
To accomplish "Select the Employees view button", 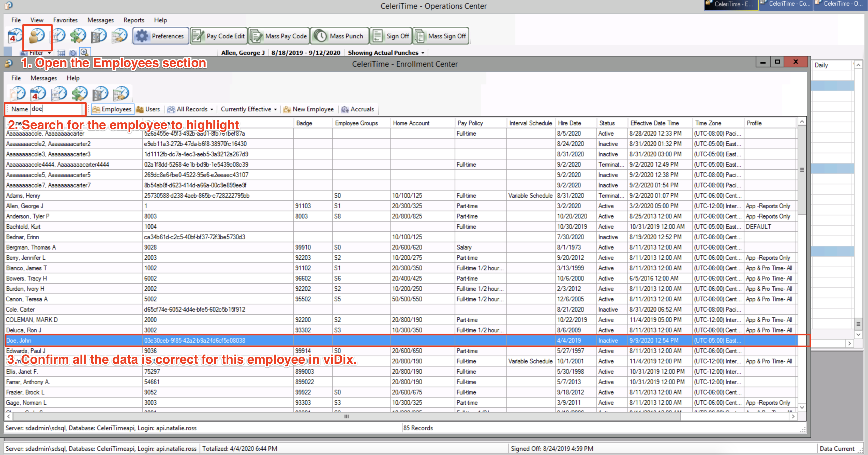I will tap(112, 109).
